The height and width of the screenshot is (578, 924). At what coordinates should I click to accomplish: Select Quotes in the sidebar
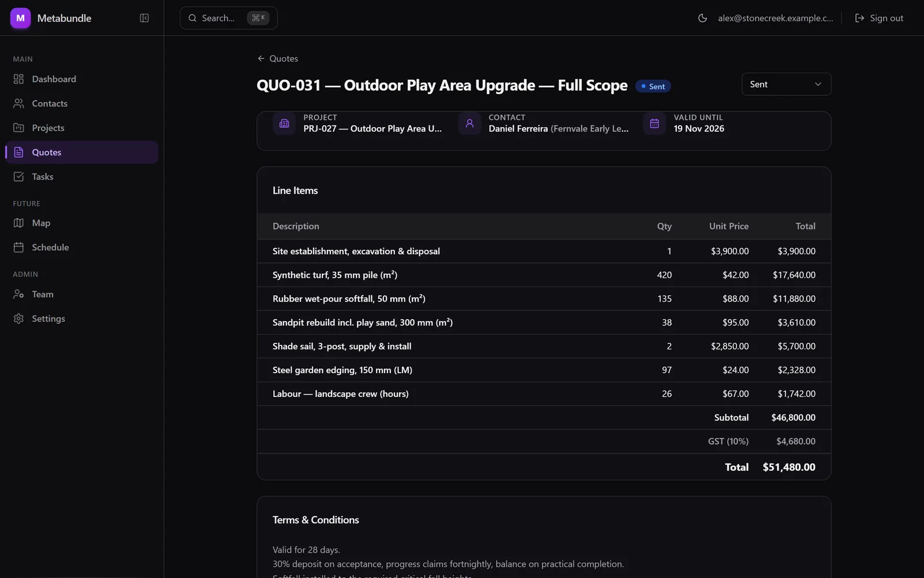[81, 152]
